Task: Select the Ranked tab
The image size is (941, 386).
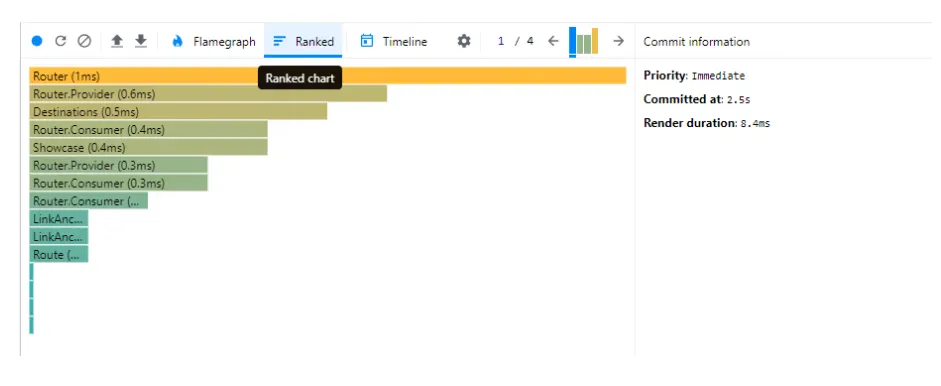Action: [303, 41]
